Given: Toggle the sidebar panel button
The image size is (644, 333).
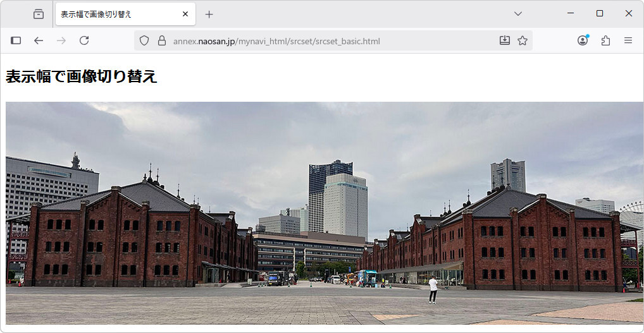Looking at the screenshot, I should pos(16,40).
